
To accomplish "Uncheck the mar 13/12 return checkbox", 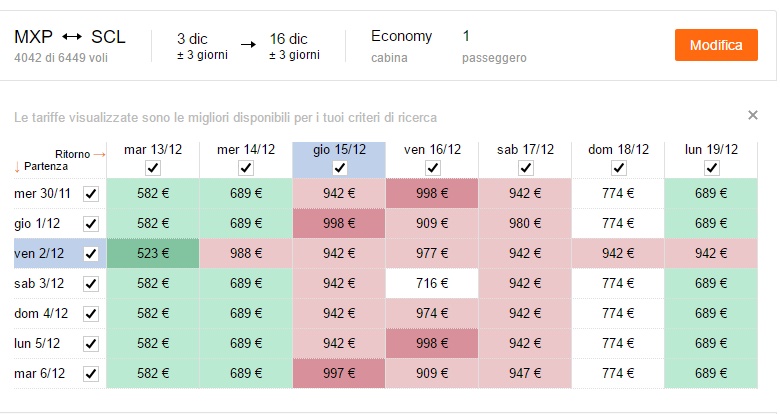I will pos(153,168).
